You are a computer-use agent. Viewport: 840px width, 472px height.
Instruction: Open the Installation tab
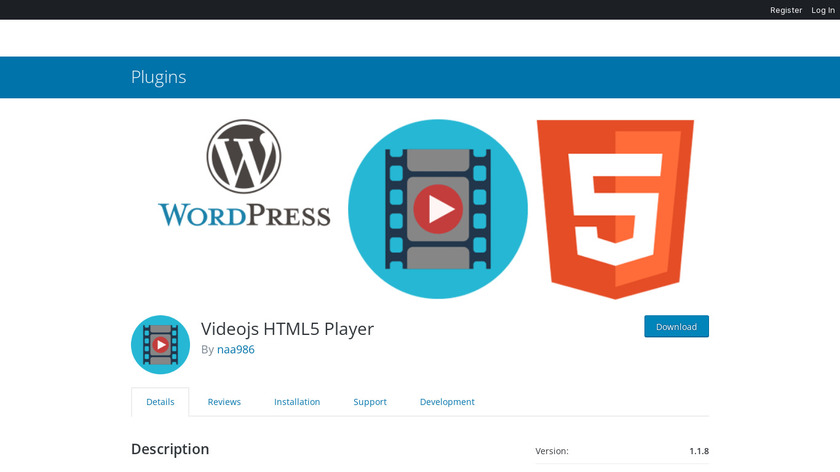click(297, 402)
